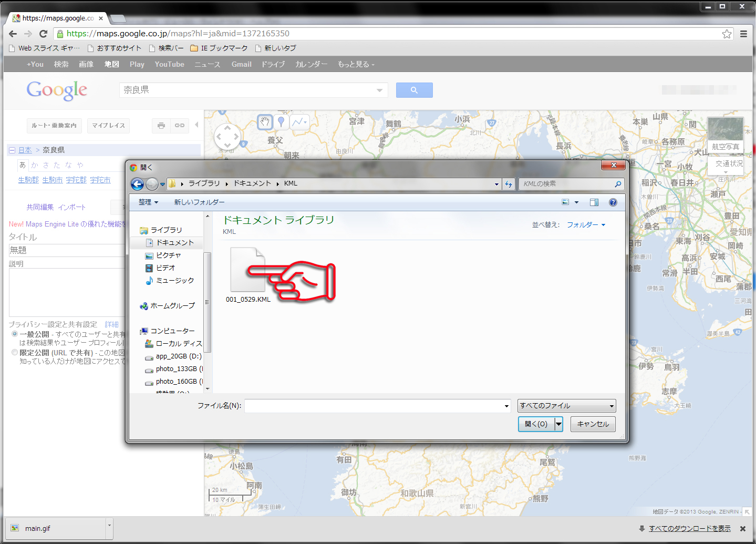Screen dimensions: 756x544
Task: Select the placemark marker tool
Action: (x=281, y=122)
